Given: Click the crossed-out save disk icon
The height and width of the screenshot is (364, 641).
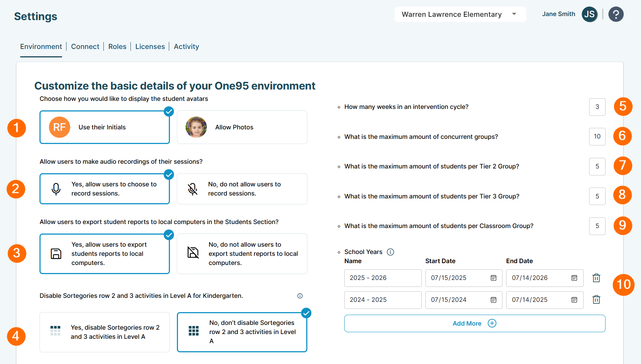Looking at the screenshot, I should 193,252.
